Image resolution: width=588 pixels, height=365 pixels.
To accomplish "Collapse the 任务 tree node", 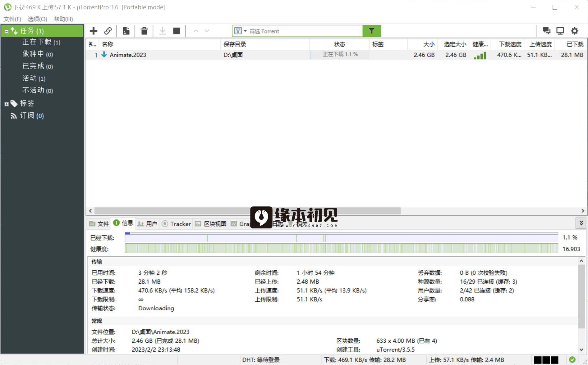I will click(x=7, y=31).
